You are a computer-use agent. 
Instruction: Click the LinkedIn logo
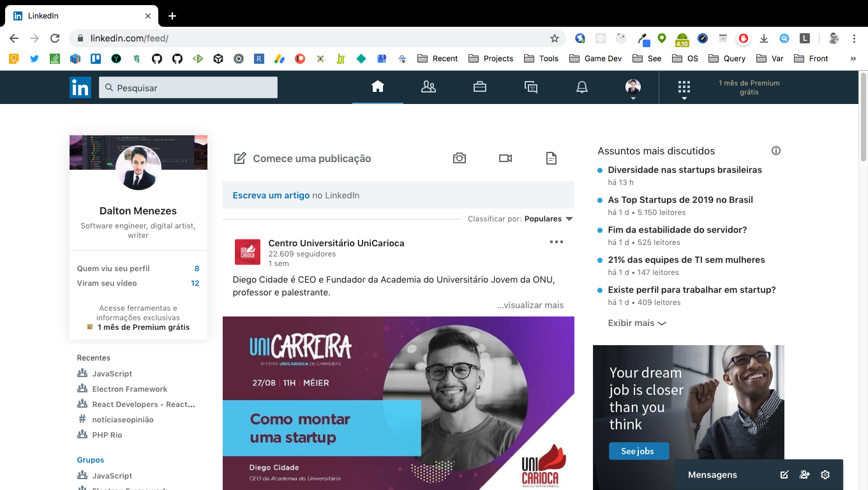[x=80, y=87]
